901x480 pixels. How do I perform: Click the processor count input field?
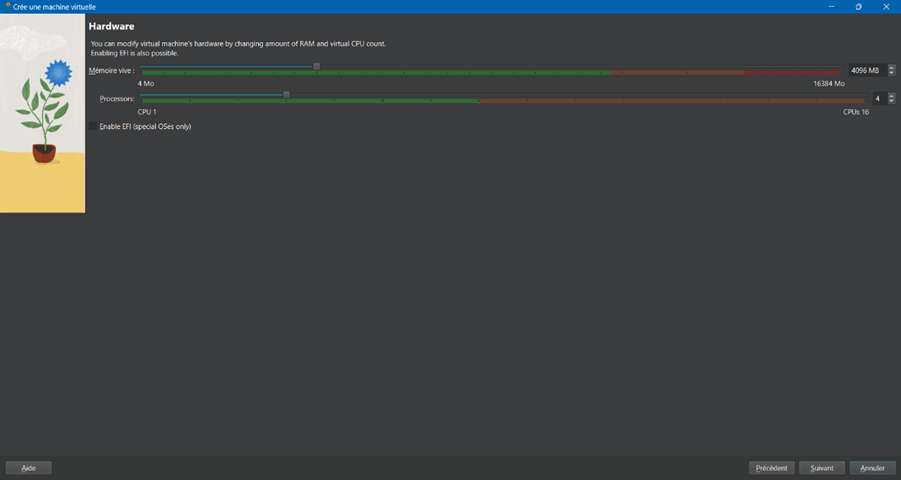point(878,98)
